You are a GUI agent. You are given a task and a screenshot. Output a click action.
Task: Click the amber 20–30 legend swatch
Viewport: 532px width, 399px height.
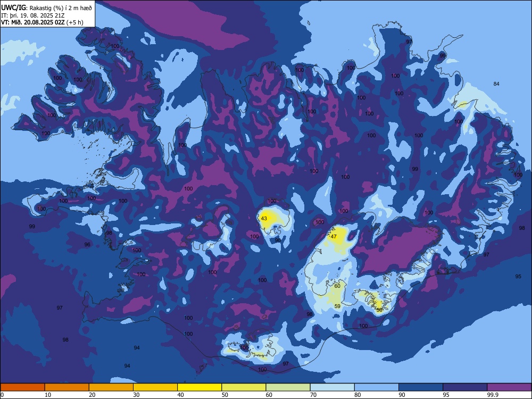point(111,387)
